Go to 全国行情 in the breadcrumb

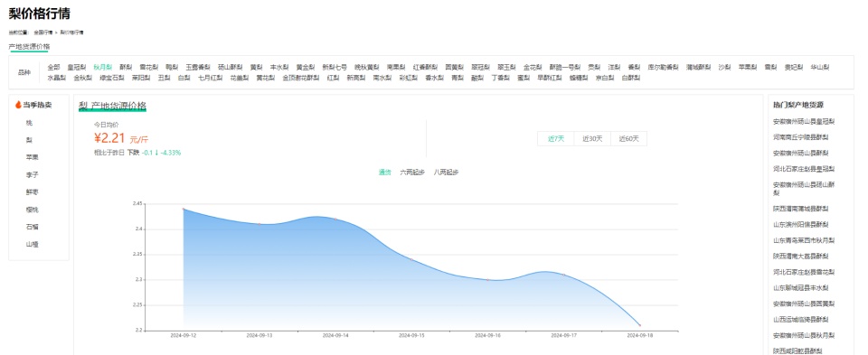42,33
